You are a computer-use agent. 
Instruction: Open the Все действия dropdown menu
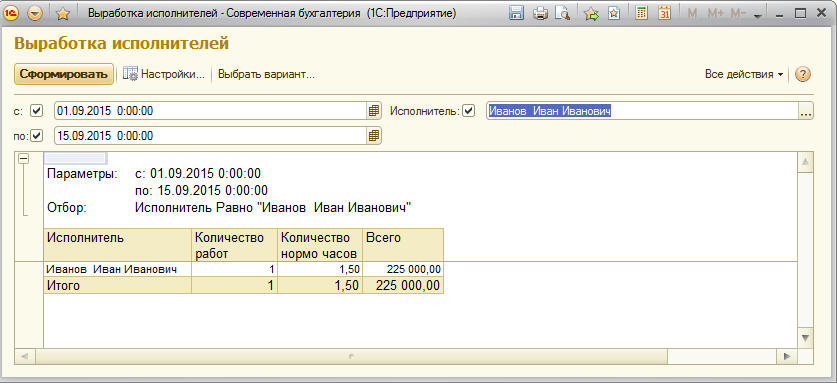click(x=744, y=74)
